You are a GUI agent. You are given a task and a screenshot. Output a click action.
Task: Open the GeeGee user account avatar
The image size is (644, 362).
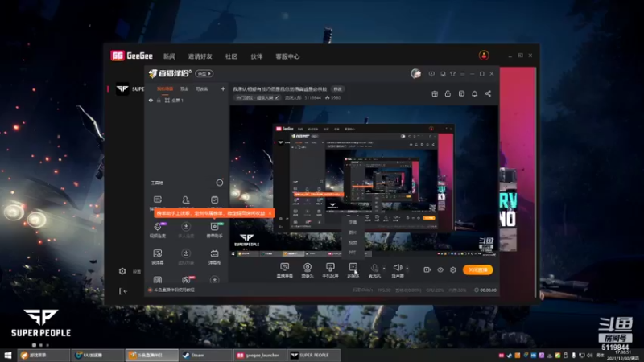pyautogui.click(x=484, y=56)
